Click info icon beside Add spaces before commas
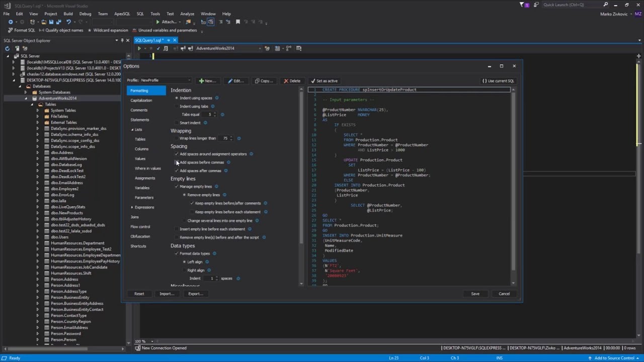Screen dimensions: 644x362 pos(228,162)
